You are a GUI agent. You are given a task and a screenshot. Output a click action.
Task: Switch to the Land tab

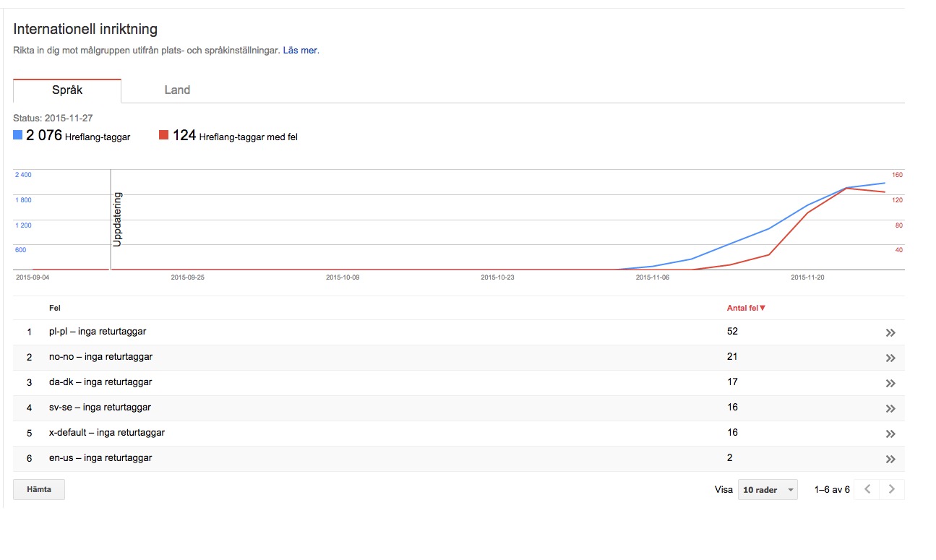177,90
